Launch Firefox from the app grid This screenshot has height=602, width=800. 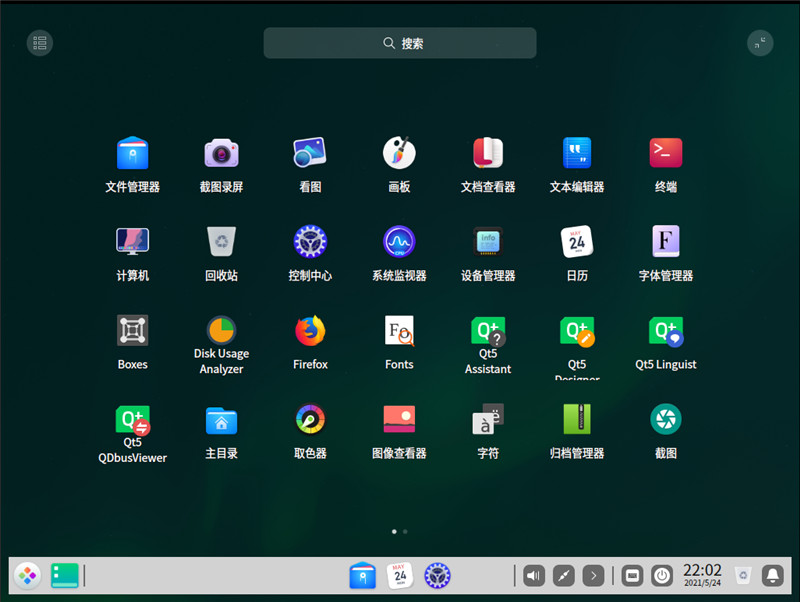pyautogui.click(x=310, y=331)
